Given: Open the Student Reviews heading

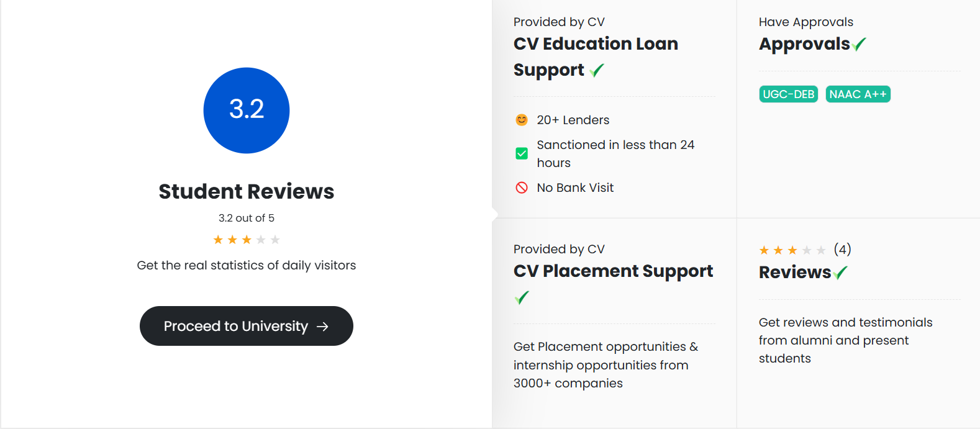Looking at the screenshot, I should [247, 191].
